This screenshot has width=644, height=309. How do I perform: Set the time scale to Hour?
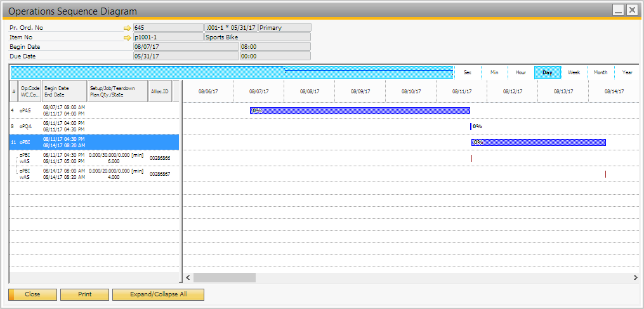point(521,72)
